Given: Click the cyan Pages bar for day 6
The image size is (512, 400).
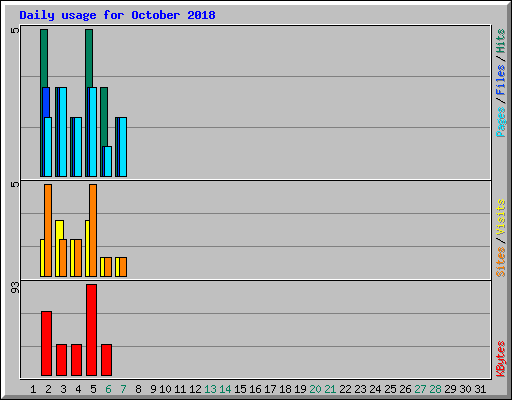Looking at the screenshot, I should [x=107, y=161].
